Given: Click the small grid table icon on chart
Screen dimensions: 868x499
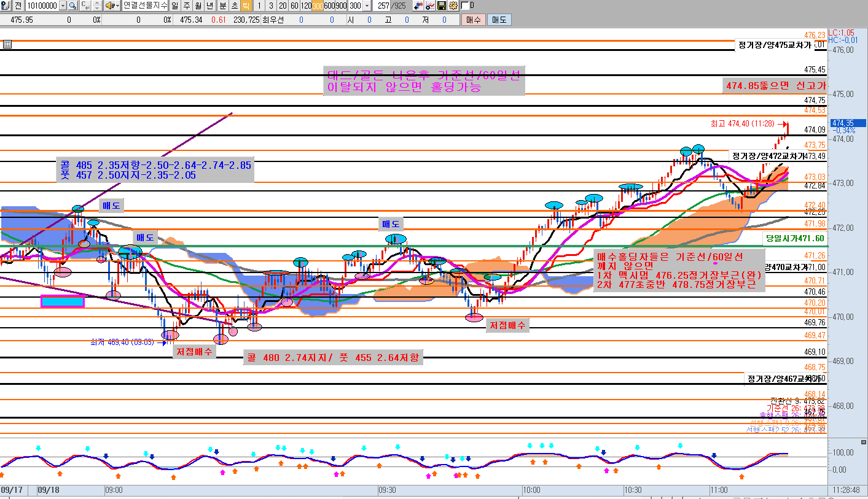Looking at the screenshot, I should coord(7,44).
